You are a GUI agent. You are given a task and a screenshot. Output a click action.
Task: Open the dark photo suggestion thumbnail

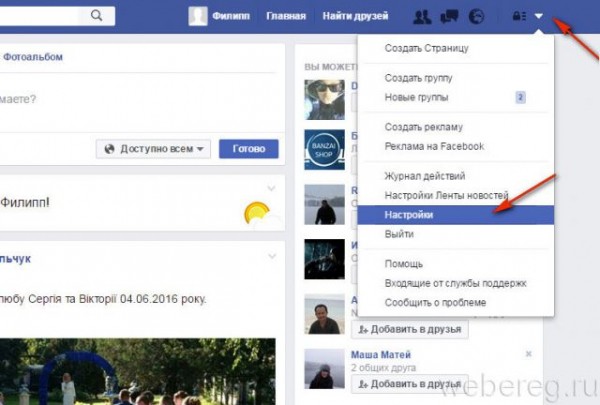[324, 259]
